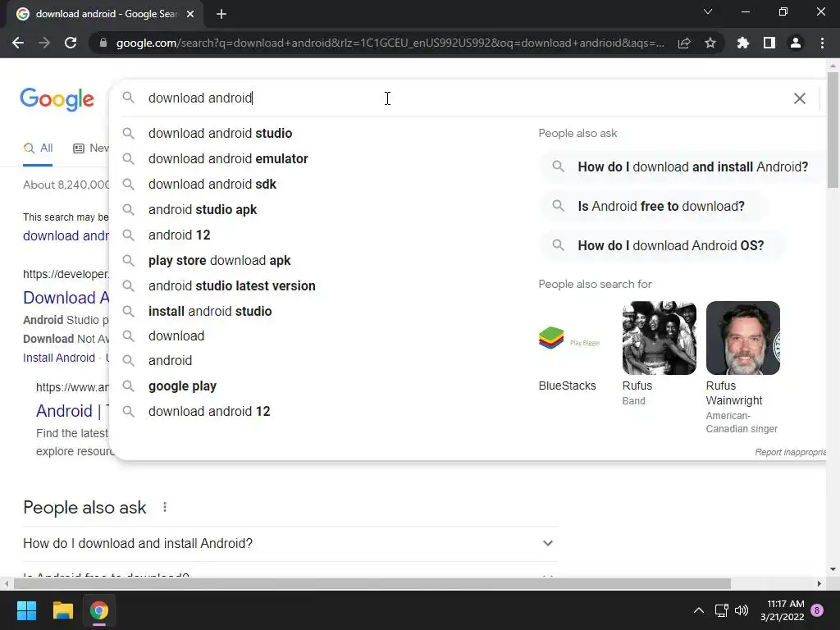Open the notification badge showing 8

click(x=817, y=610)
